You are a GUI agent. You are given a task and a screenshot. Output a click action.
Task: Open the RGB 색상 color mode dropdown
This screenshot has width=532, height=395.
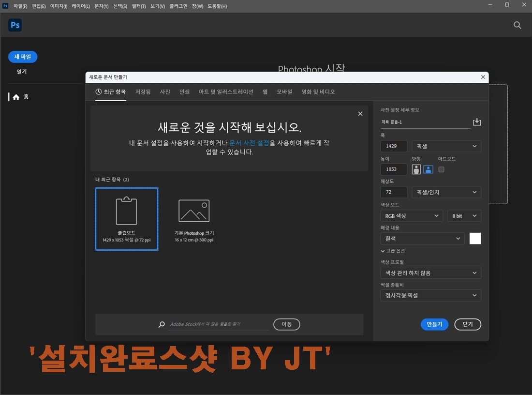pyautogui.click(x=411, y=216)
